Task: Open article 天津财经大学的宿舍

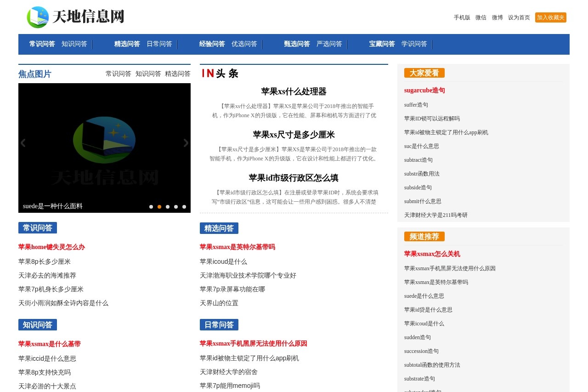Action: [229, 372]
